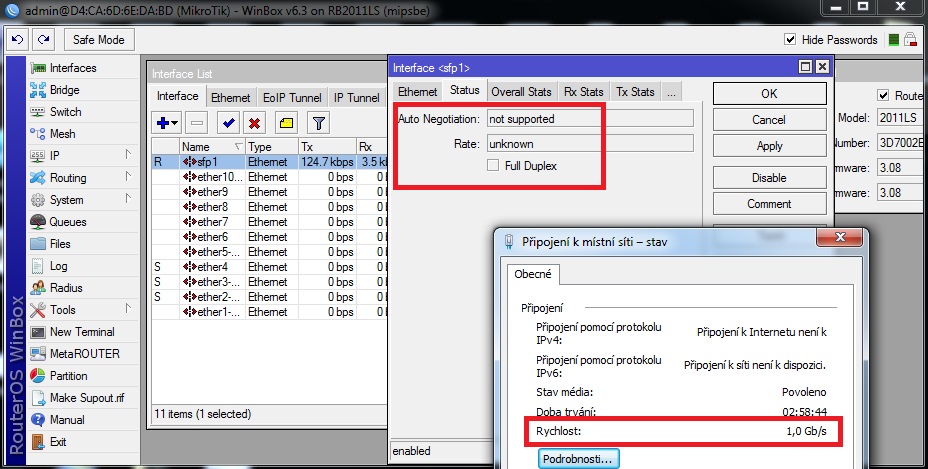
Task: Expand the Tools submenu arrow
Action: 128,309
